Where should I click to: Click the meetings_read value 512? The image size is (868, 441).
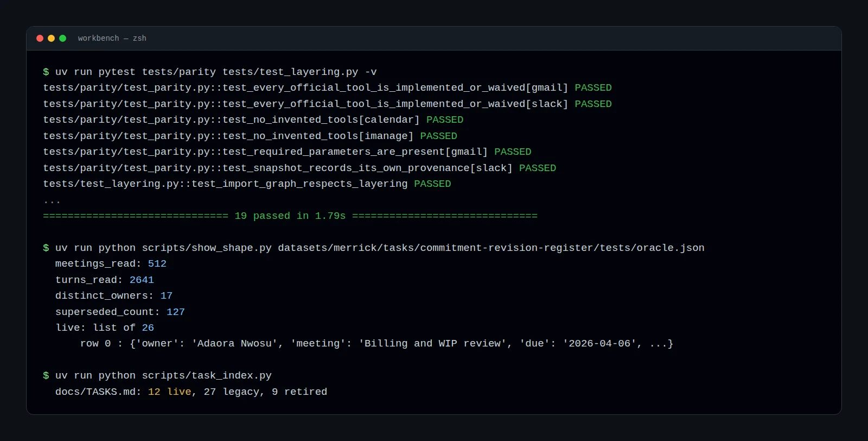coord(157,264)
